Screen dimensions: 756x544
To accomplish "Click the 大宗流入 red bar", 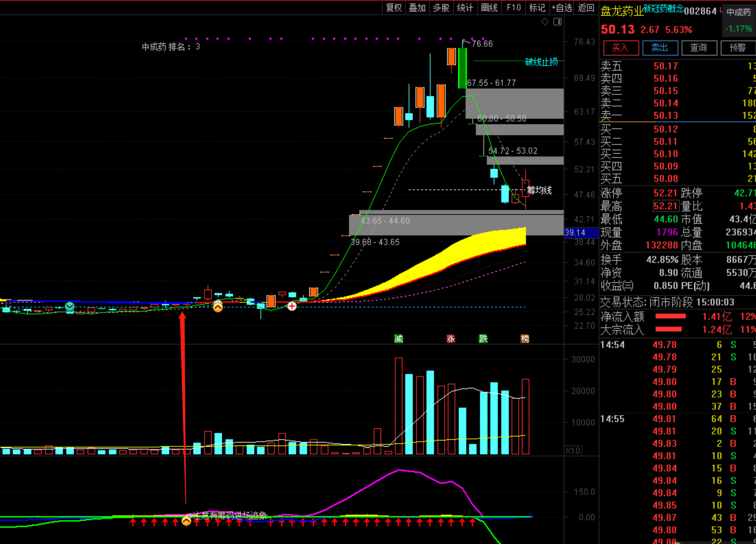I will tap(669, 329).
